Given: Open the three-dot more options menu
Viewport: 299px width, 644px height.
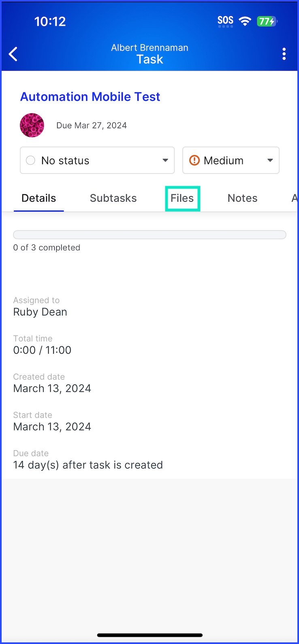Looking at the screenshot, I should point(284,54).
